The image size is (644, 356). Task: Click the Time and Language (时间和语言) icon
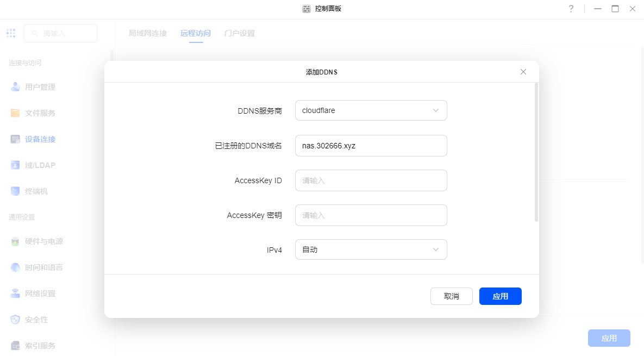16,267
